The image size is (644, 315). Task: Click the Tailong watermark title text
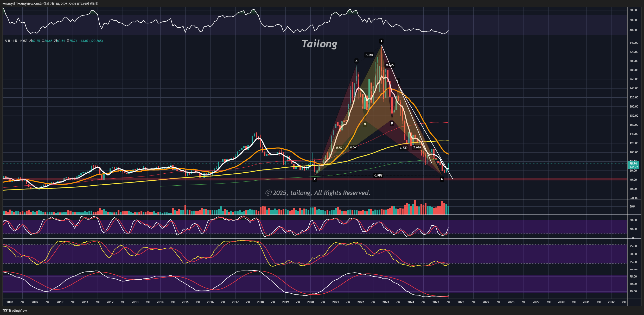click(x=319, y=44)
